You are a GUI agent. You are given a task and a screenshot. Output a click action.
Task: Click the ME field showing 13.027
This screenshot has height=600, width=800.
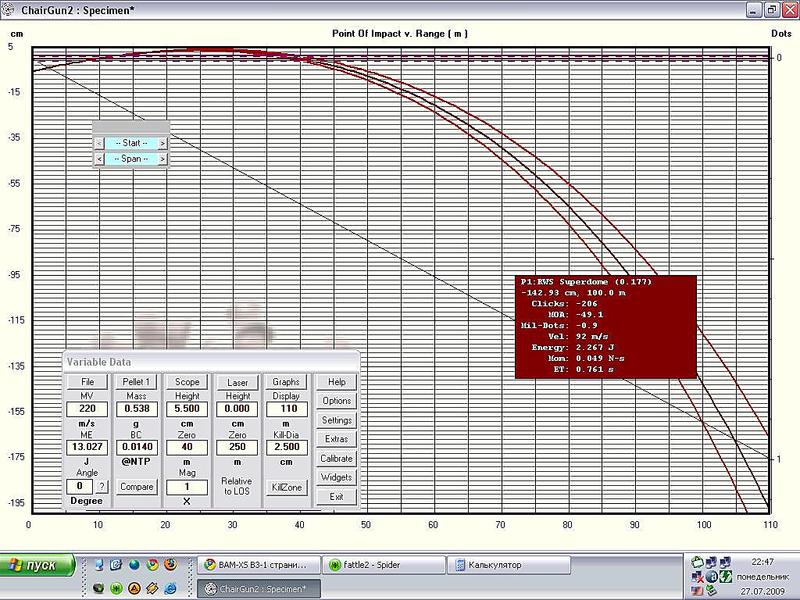tap(87, 447)
